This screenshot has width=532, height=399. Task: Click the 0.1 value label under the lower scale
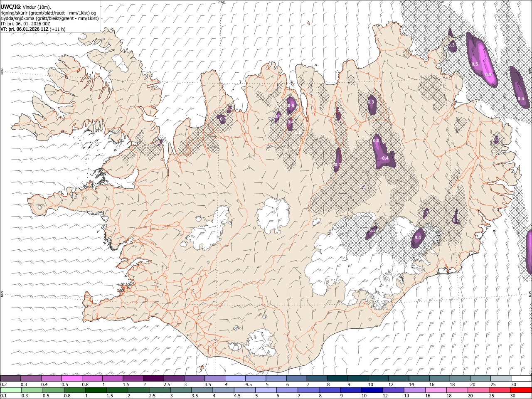[3, 396]
